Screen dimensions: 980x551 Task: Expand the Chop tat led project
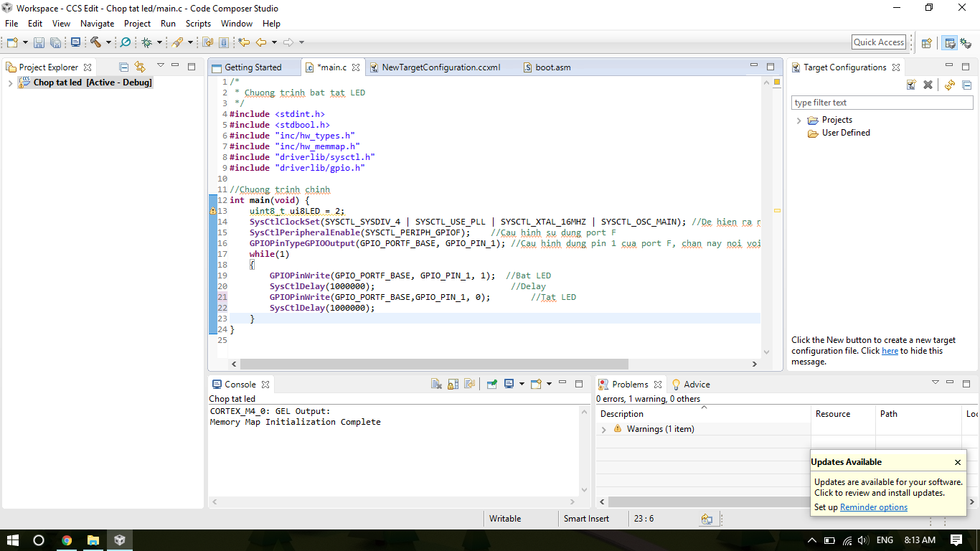10,83
